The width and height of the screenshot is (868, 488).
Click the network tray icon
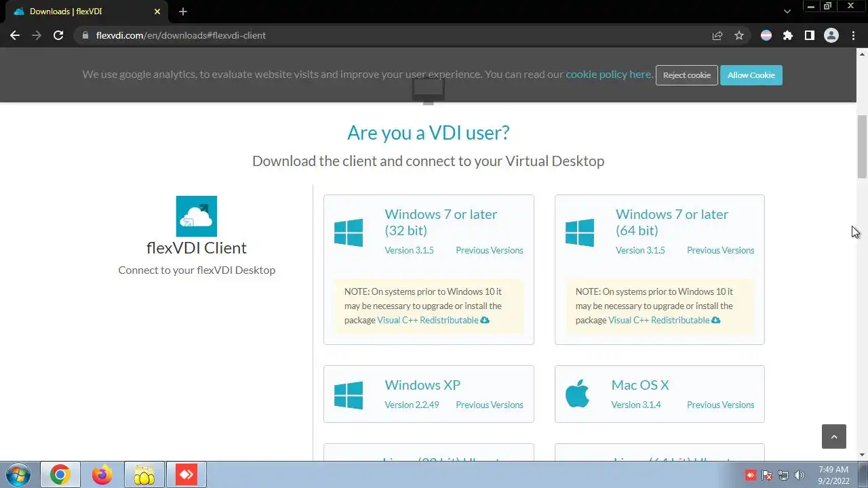coord(783,475)
